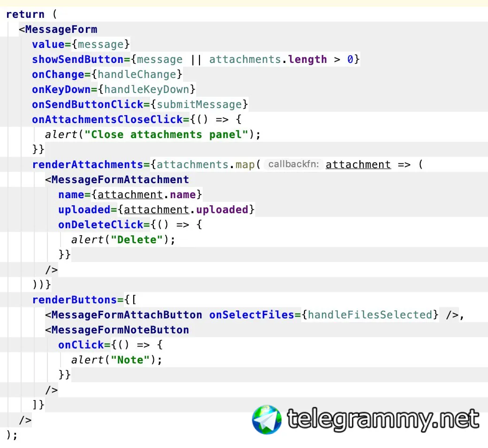Click the 'alert' call containing "Delete"

click(x=87, y=239)
